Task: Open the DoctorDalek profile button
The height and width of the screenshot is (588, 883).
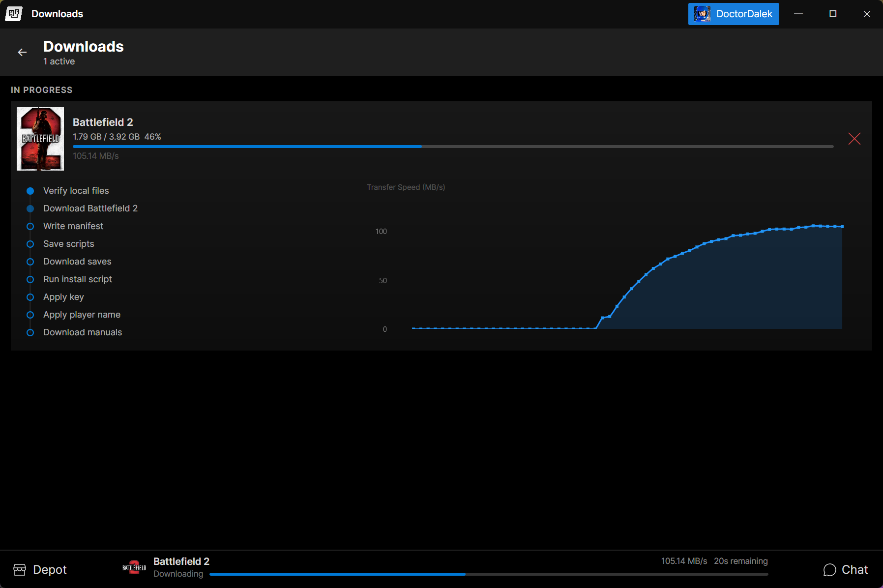Action: pos(733,14)
